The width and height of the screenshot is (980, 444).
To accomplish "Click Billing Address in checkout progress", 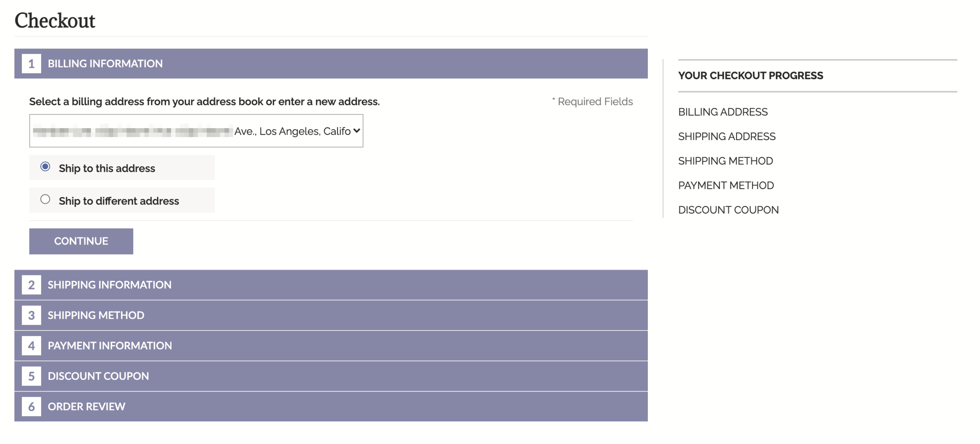I will pyautogui.click(x=723, y=112).
